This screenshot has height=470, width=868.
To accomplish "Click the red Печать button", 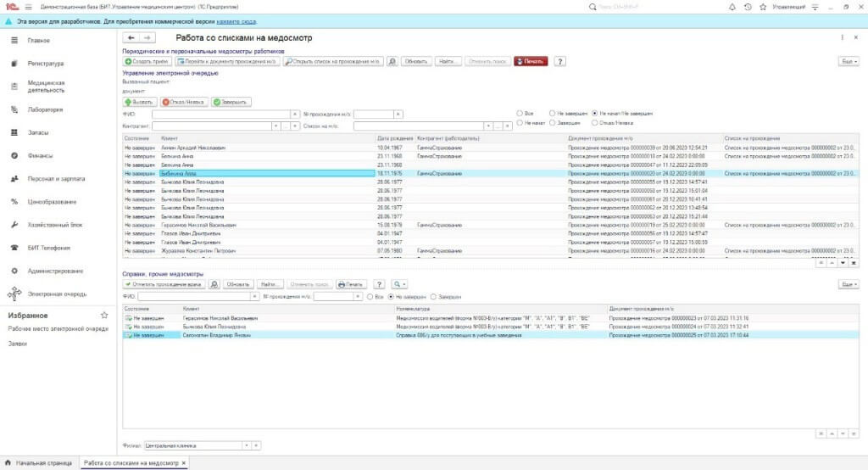I will 531,61.
